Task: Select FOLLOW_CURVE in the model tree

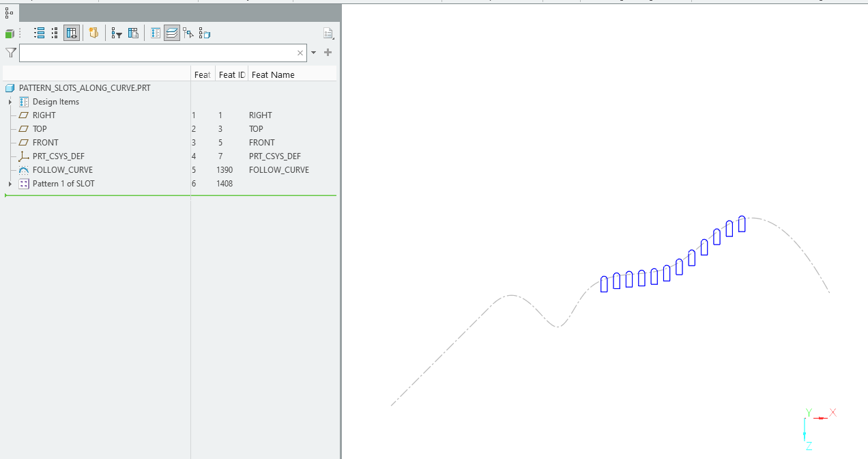Action: tap(63, 169)
